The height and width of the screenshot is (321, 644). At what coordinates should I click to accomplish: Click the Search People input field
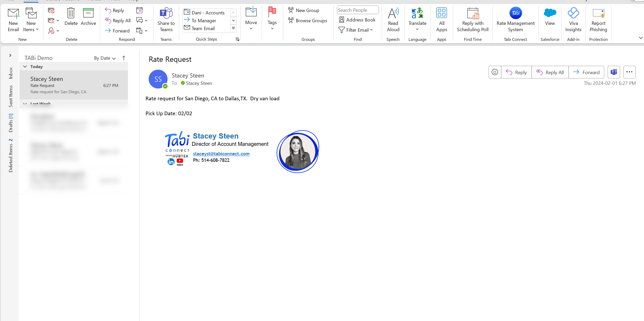click(357, 10)
